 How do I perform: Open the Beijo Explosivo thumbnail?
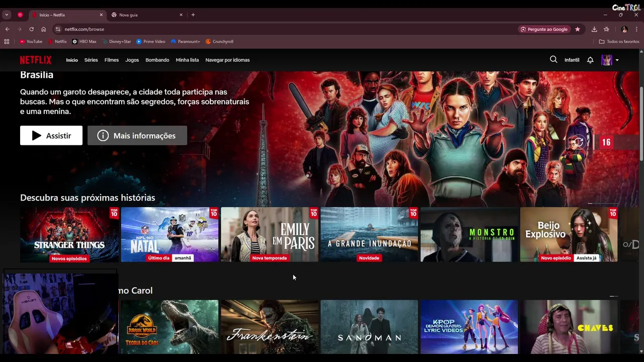pos(569,234)
